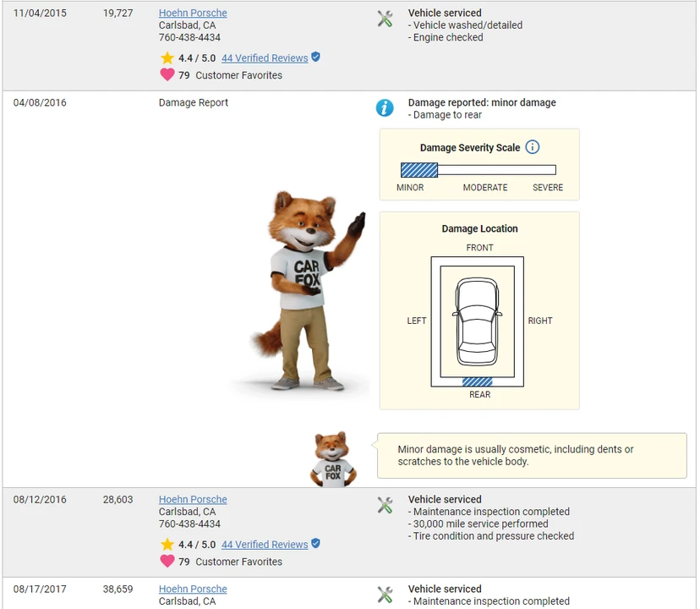Click the mileage value 28,603
Screen dimensions: 700x609
click(x=118, y=500)
